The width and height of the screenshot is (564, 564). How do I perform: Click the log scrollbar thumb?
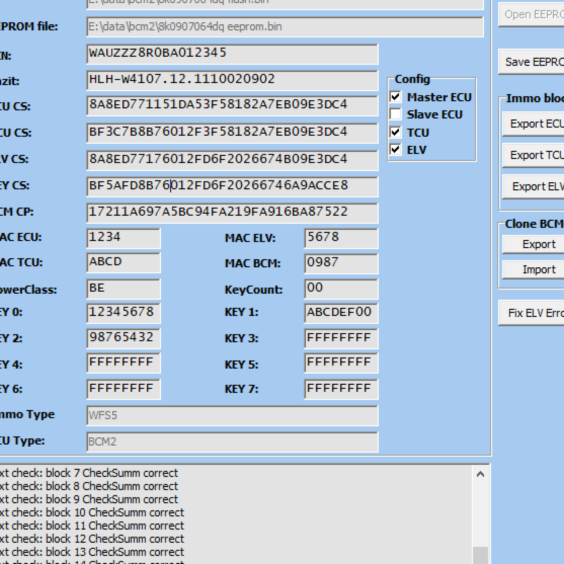480,555
